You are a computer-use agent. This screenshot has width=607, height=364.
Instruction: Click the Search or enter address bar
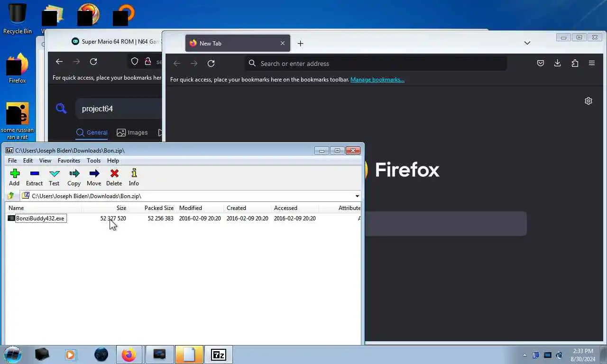376,64
